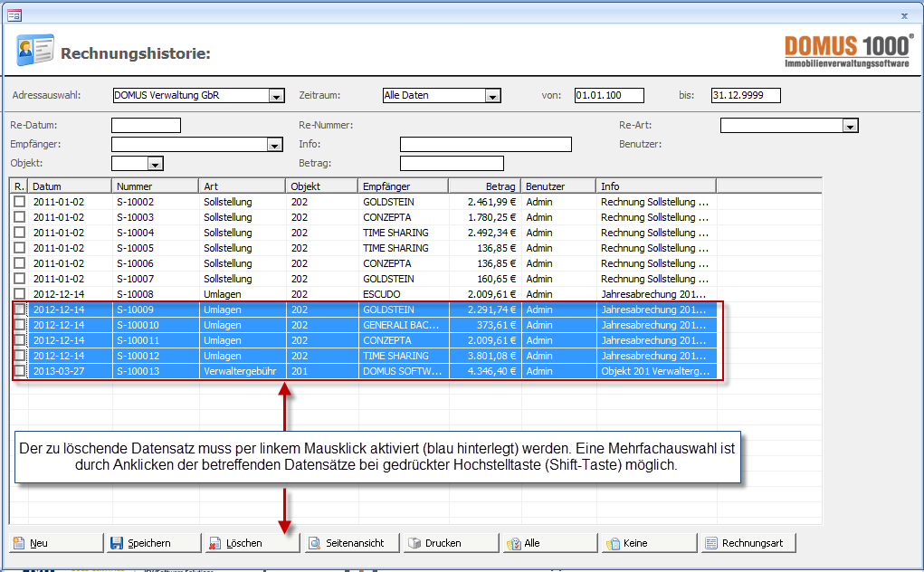Close the window with the x button
924x572 pixels.
click(904, 16)
